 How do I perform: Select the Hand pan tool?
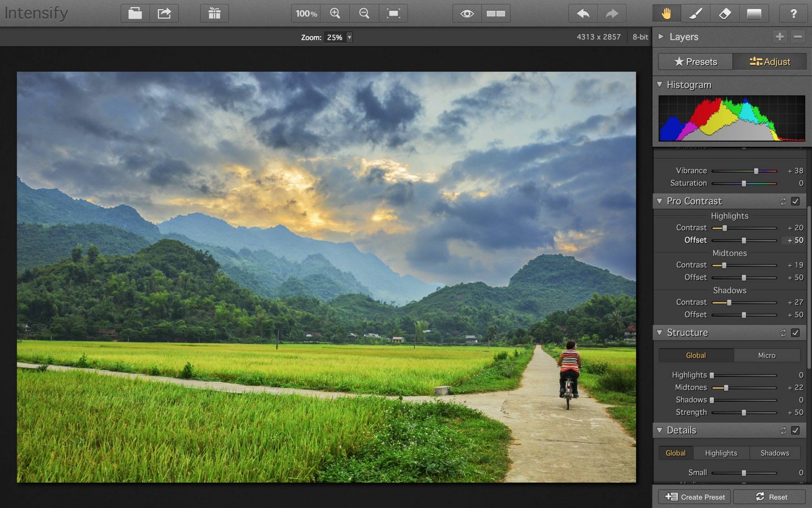pos(666,13)
